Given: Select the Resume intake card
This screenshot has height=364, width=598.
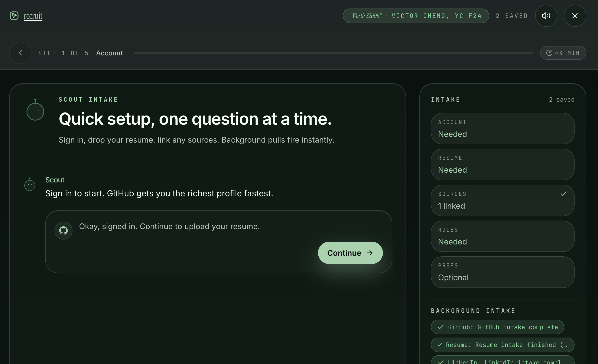Looking at the screenshot, I should pos(502,165).
